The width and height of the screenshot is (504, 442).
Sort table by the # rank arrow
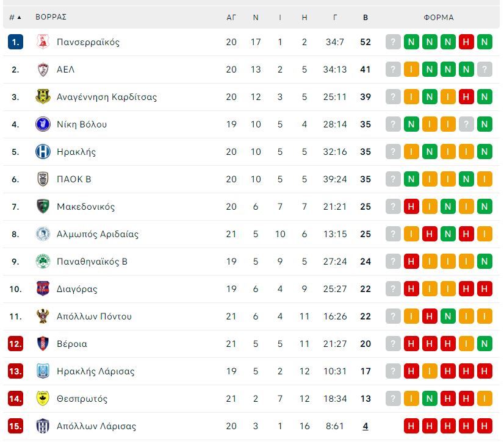point(15,17)
